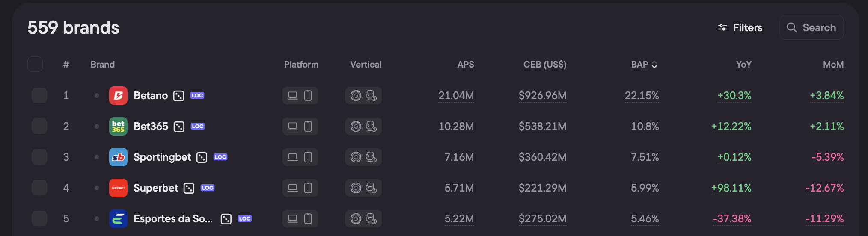Click the LOC badge beside Esportes da So...
The image size is (868, 236).
(245, 218)
